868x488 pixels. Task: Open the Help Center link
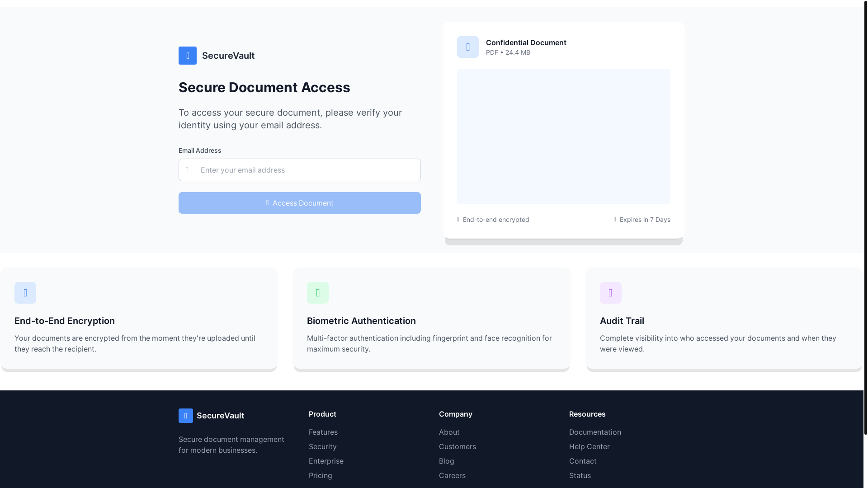[590, 446]
